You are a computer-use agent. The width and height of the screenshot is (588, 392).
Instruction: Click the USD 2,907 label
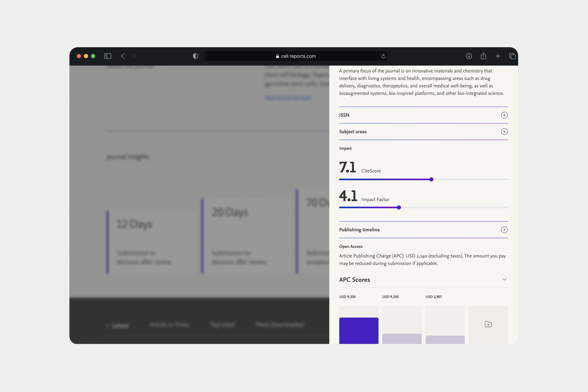[433, 297]
